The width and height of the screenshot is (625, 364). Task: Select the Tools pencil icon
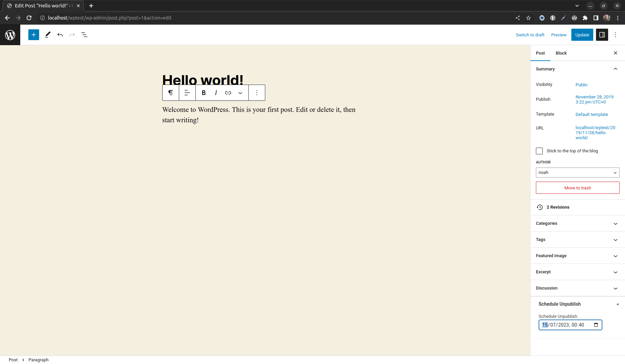point(48,35)
